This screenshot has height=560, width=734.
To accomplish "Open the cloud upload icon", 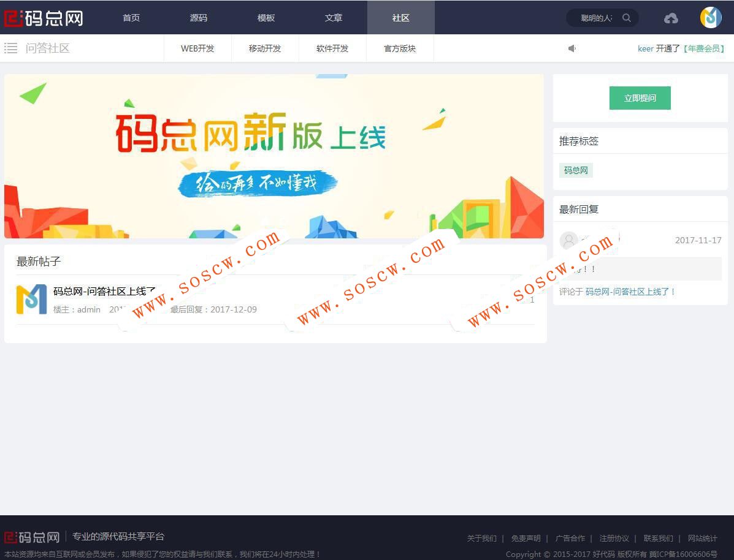I will point(671,18).
